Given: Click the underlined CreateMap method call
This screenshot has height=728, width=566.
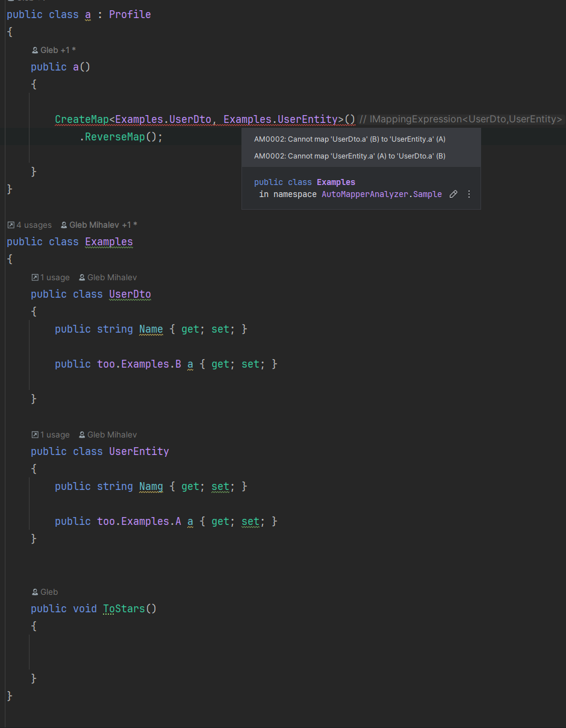Looking at the screenshot, I should [x=82, y=119].
